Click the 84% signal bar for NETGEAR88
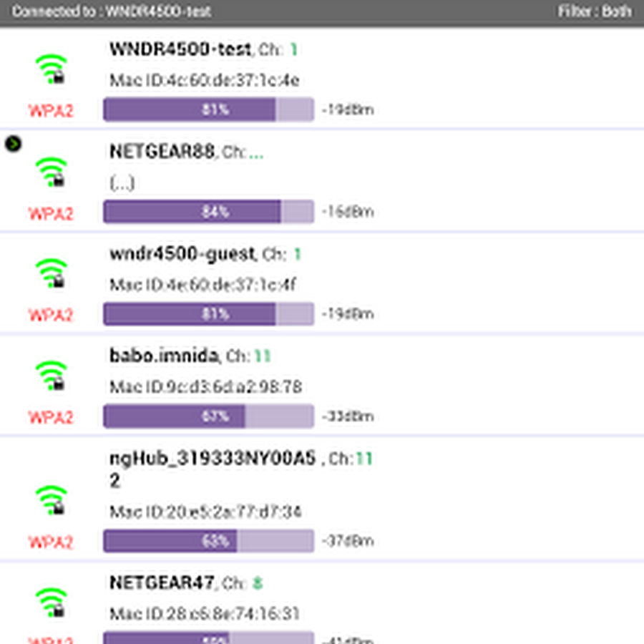This screenshot has height=644, width=644. pos(208,212)
